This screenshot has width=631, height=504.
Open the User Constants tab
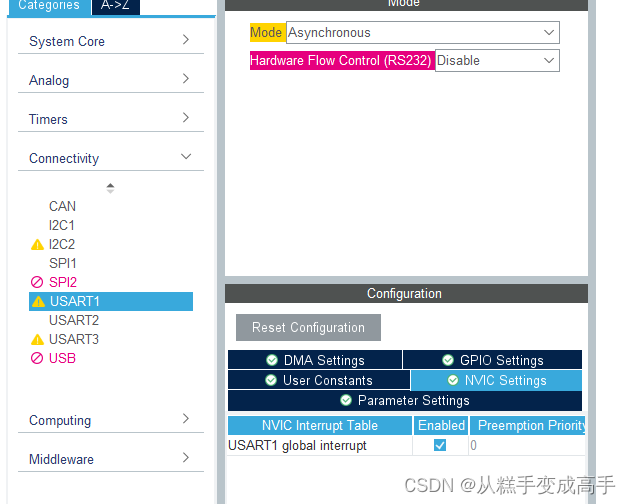click(x=319, y=380)
